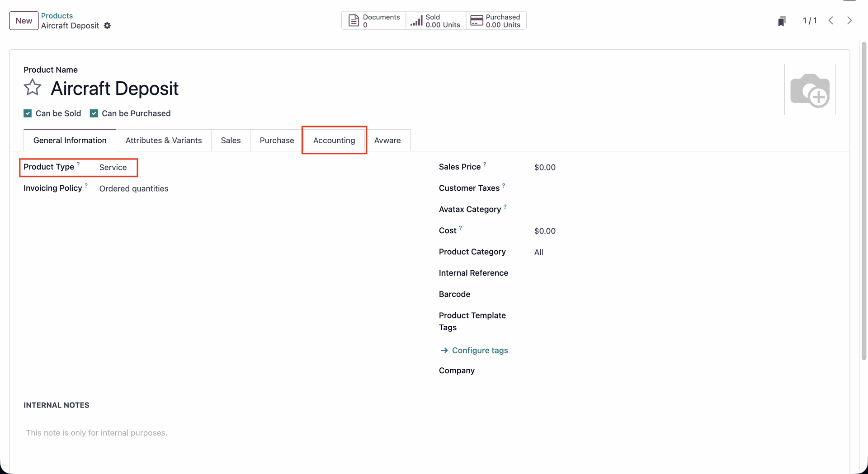Open the gear actions menu beside Aircraft Deposit
The width and height of the screenshot is (868, 474).
pyautogui.click(x=107, y=26)
